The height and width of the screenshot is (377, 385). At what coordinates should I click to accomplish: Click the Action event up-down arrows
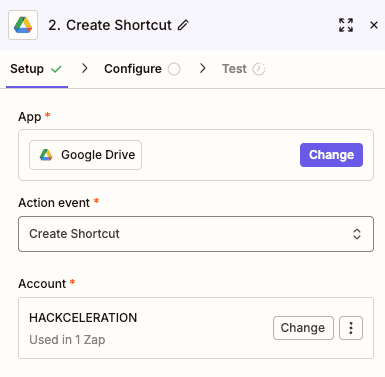(357, 234)
